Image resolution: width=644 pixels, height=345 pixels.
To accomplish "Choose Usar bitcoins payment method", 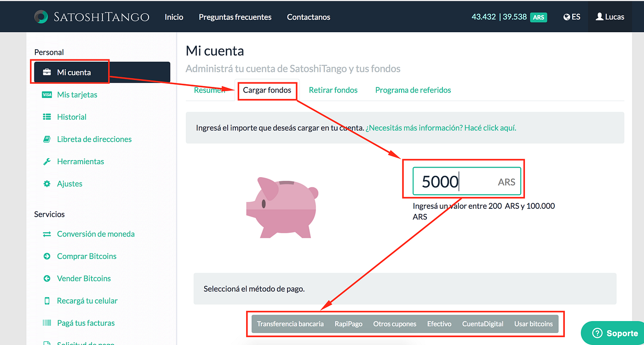I will [534, 324].
